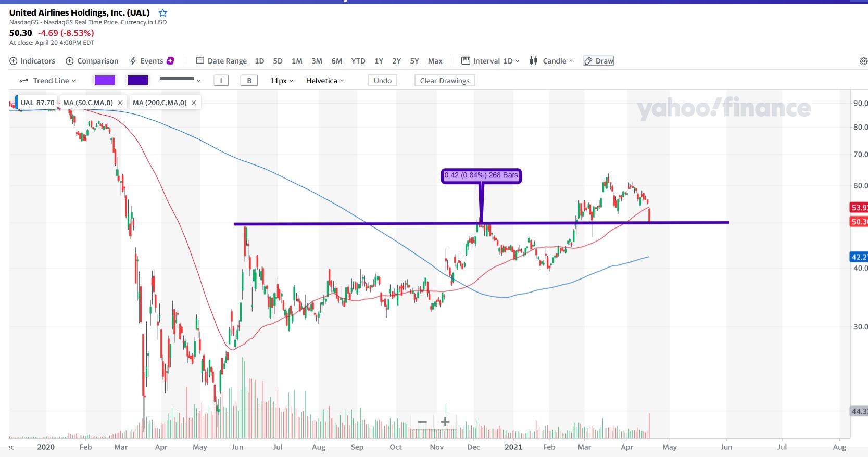The image size is (868, 457).
Task: Expand the Interval 1D dropdown
Action: click(x=490, y=61)
